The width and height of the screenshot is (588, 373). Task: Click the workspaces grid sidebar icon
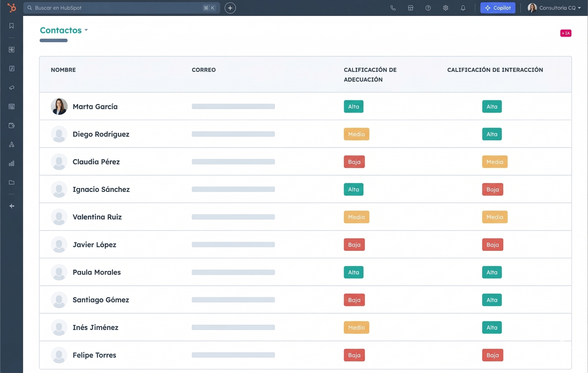[11, 50]
